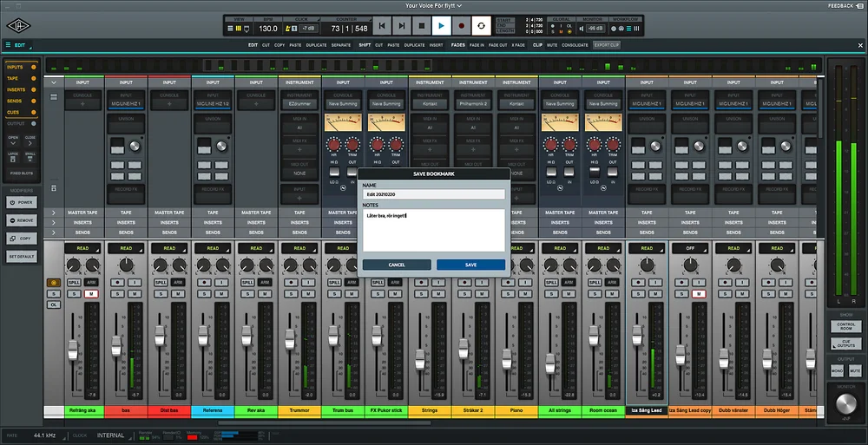Click the Close all slots chevron
868x445 pixels.
(x=30, y=143)
